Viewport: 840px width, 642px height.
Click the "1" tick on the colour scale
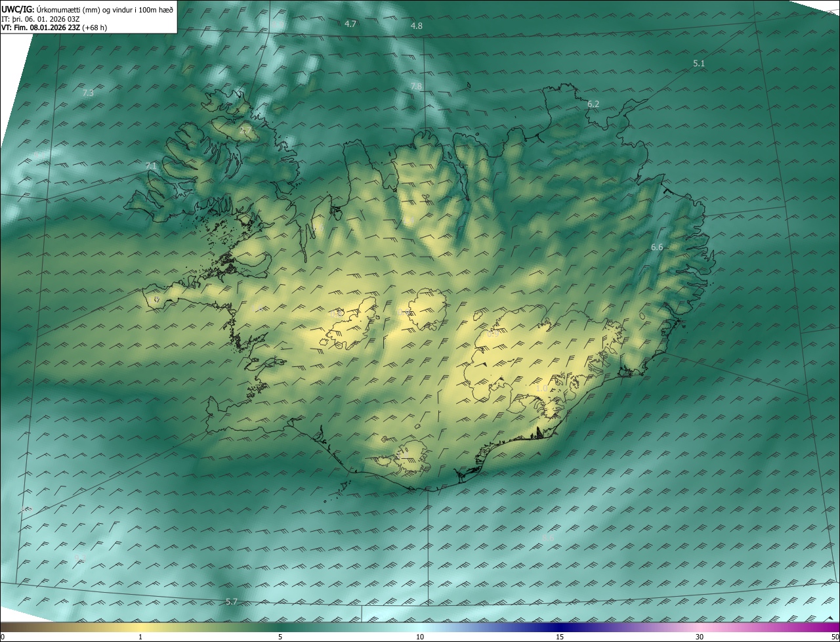pyautogui.click(x=140, y=637)
